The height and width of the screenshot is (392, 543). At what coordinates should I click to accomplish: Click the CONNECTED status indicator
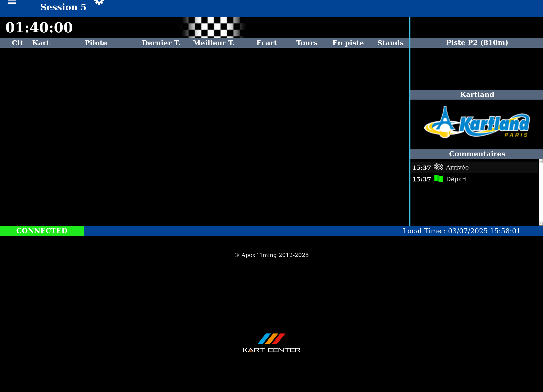pyautogui.click(x=42, y=231)
